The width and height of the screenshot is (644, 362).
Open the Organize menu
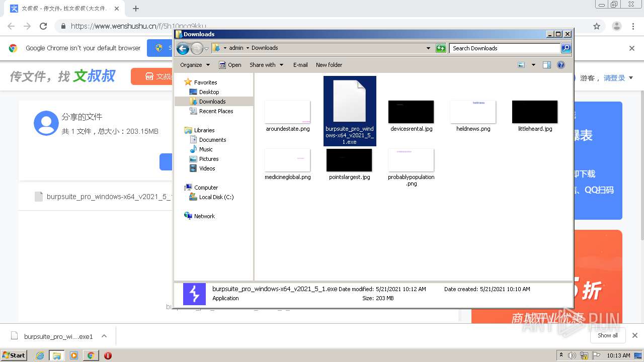pos(195,65)
